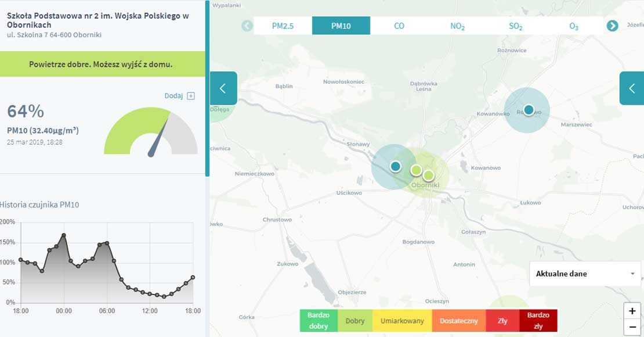Select the rightmost green sensor marker in Oborniki

pos(428,175)
